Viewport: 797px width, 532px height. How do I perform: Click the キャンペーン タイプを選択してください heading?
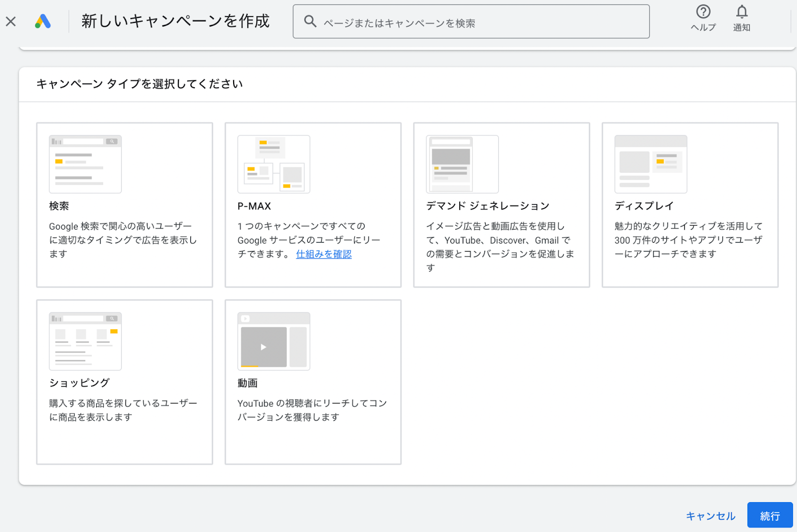coord(139,84)
